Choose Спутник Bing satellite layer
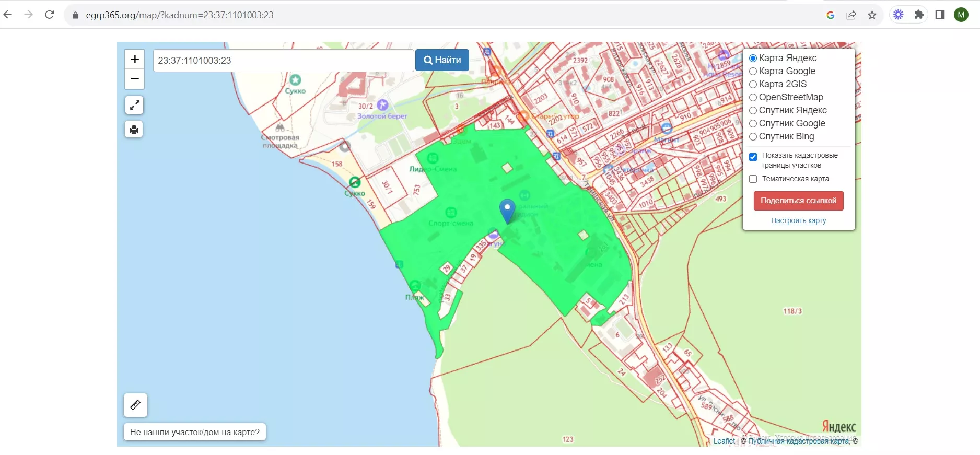 pyautogui.click(x=753, y=136)
